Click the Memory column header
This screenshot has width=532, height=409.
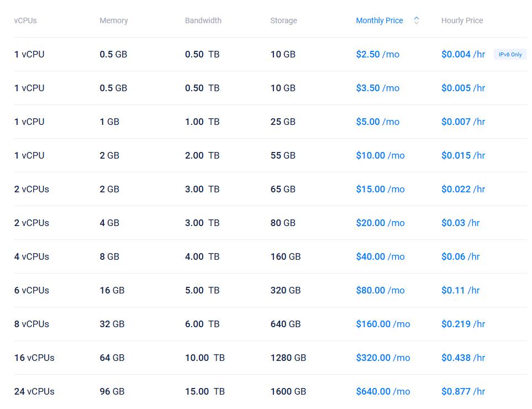click(114, 20)
